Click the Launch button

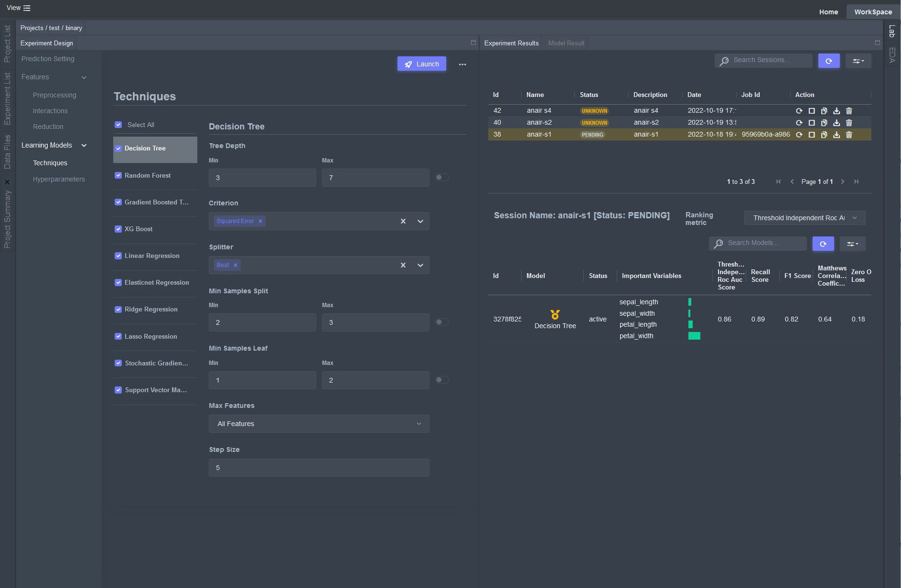[x=421, y=64]
